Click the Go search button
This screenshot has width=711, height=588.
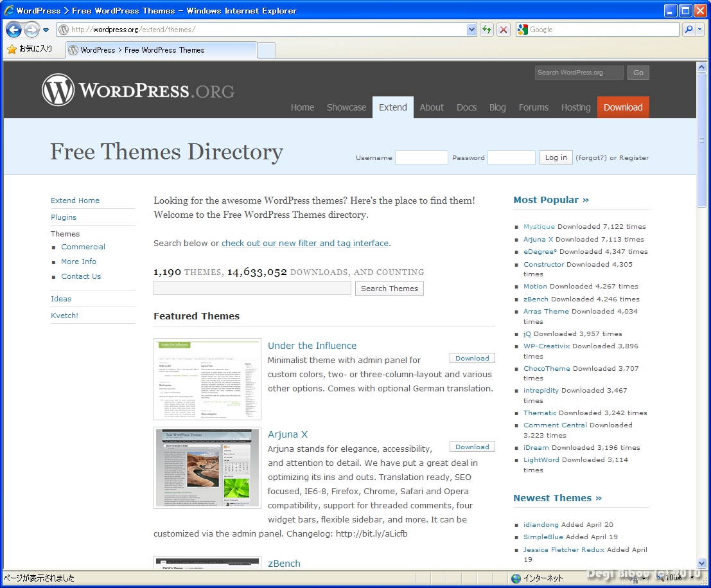(x=638, y=73)
